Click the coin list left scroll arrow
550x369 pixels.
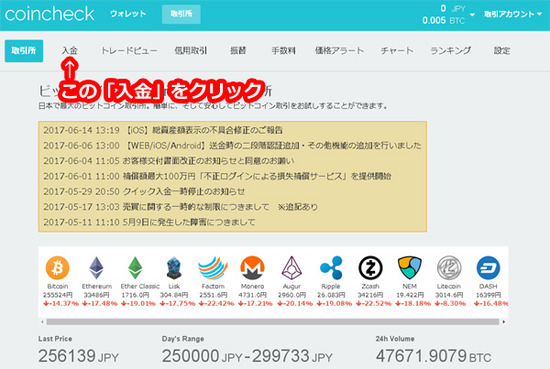[42, 322]
